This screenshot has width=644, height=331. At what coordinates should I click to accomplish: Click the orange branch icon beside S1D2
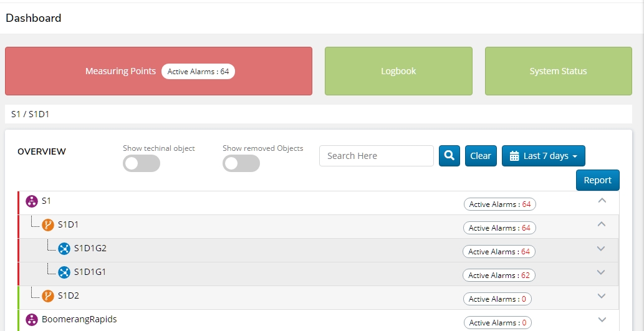48,296
